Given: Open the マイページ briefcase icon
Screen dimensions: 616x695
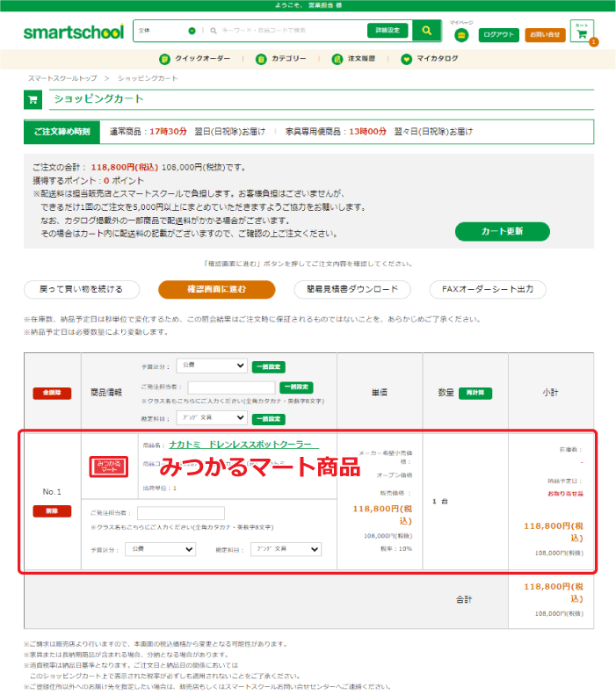Looking at the screenshot, I should pos(461,35).
